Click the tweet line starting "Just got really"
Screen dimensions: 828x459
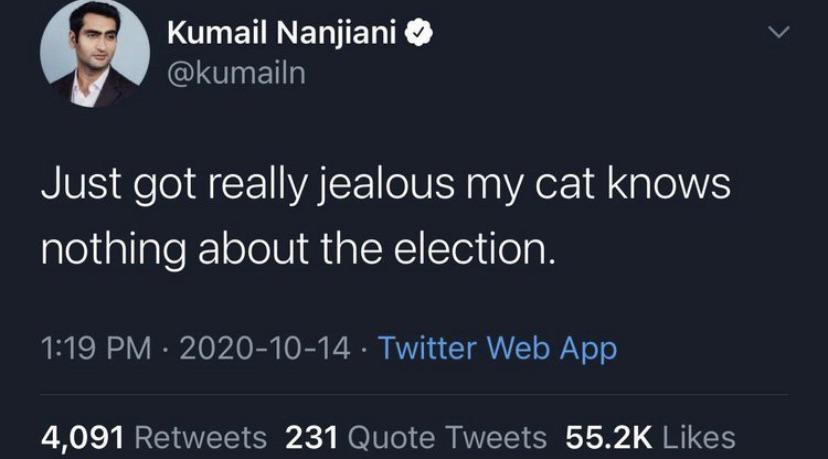pos(385,188)
